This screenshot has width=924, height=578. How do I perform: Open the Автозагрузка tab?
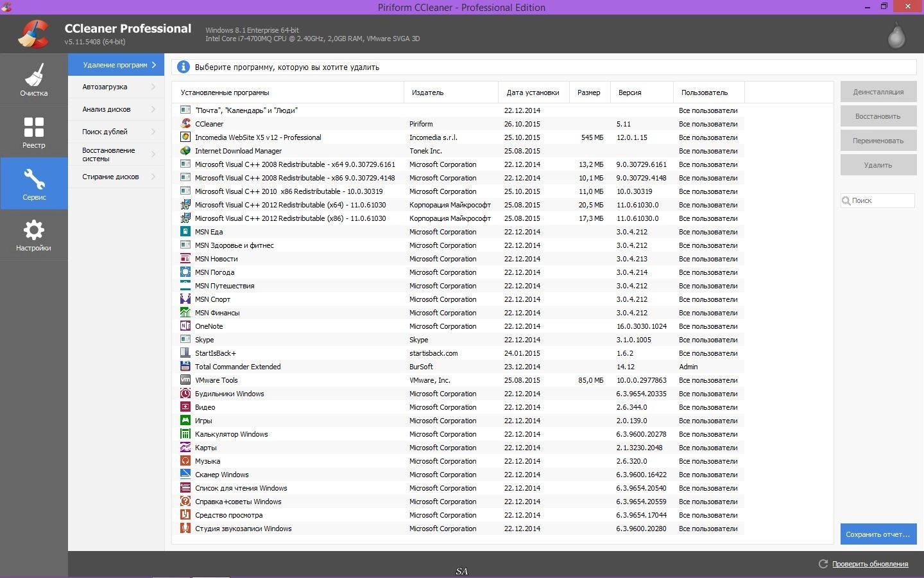pos(116,87)
